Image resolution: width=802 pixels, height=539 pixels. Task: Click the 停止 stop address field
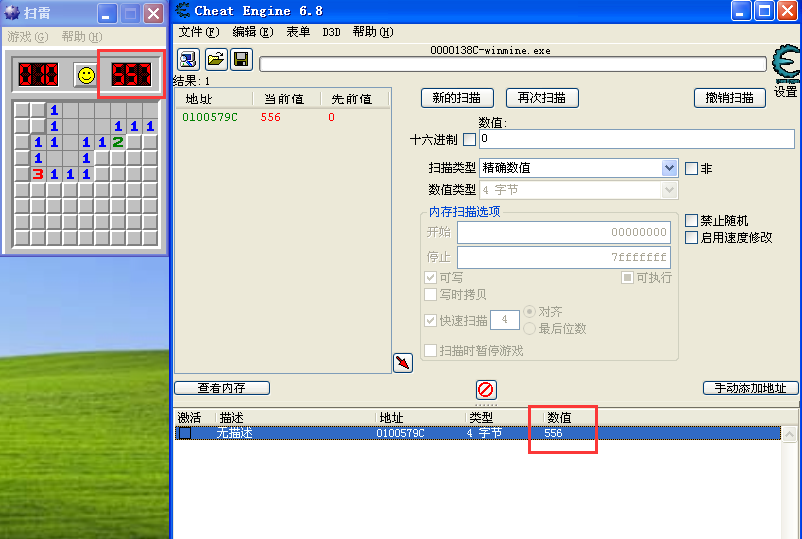coord(564,257)
